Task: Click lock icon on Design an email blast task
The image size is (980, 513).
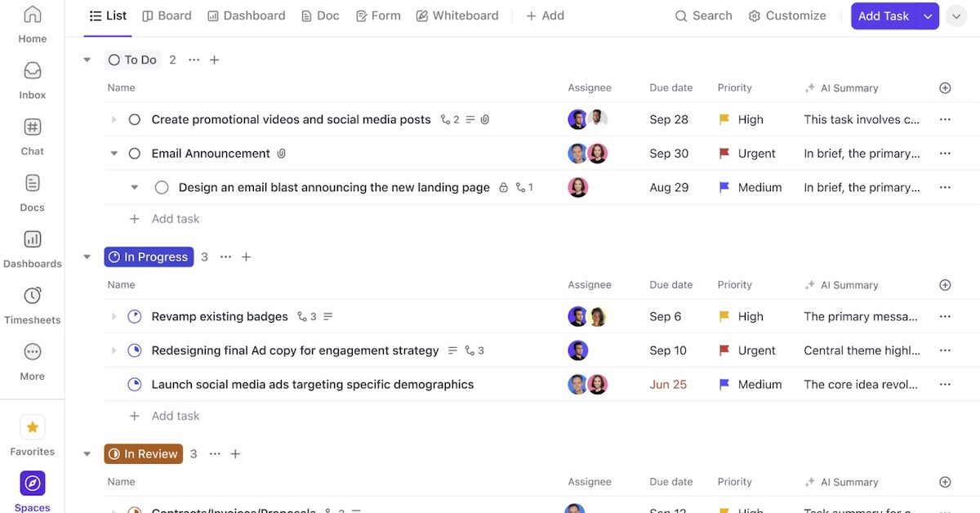Action: pyautogui.click(x=503, y=187)
